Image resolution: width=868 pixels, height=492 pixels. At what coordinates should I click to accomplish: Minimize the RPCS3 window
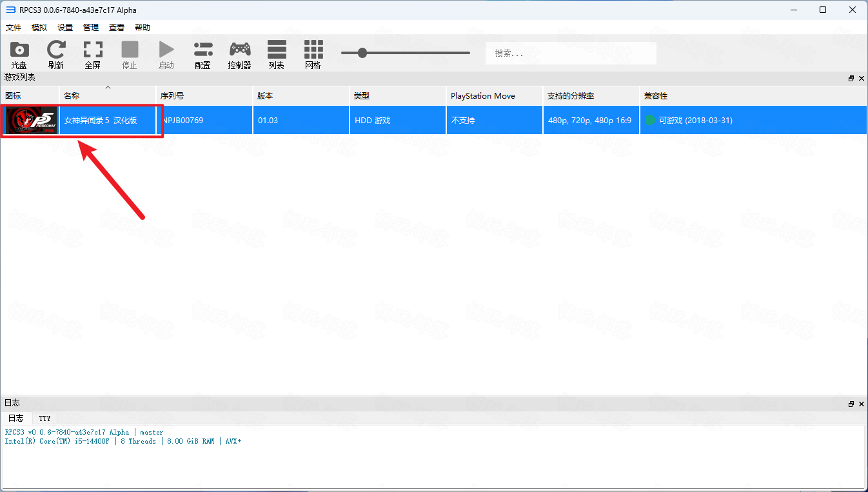pyautogui.click(x=793, y=10)
